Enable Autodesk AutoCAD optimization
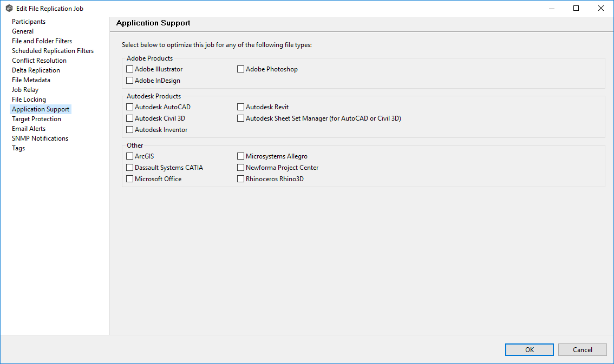614x364 pixels. (x=130, y=107)
